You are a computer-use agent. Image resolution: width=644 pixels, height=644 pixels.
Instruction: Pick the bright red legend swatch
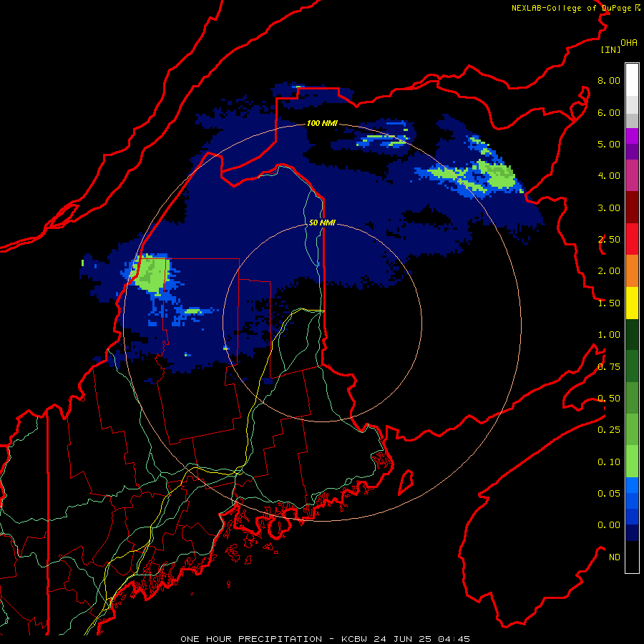click(x=632, y=239)
